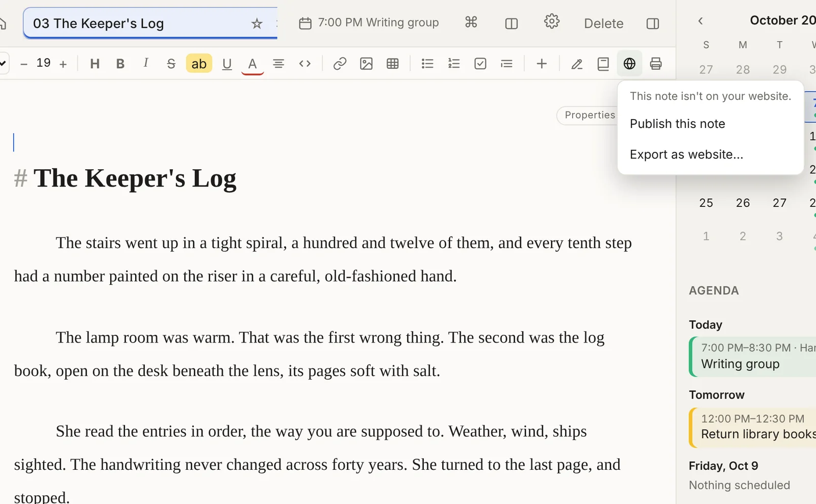The image size is (816, 504).
Task: Select October 25 in calendar
Action: coord(706,203)
